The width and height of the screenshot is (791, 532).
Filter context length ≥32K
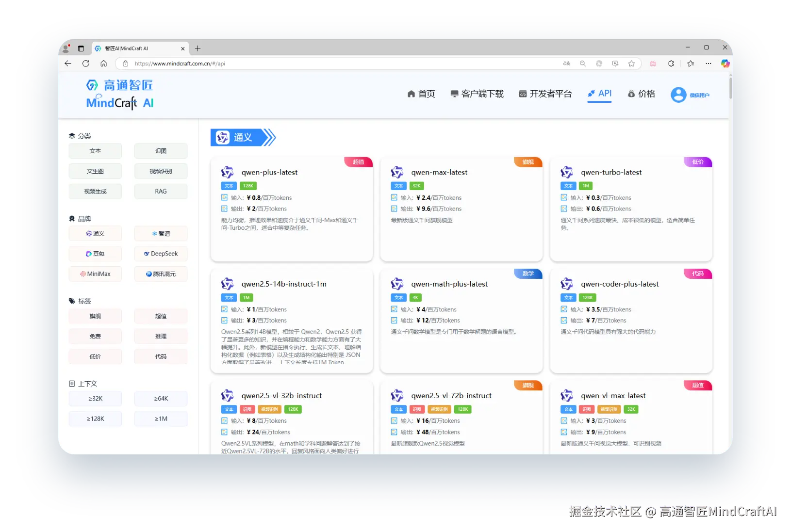click(x=95, y=399)
